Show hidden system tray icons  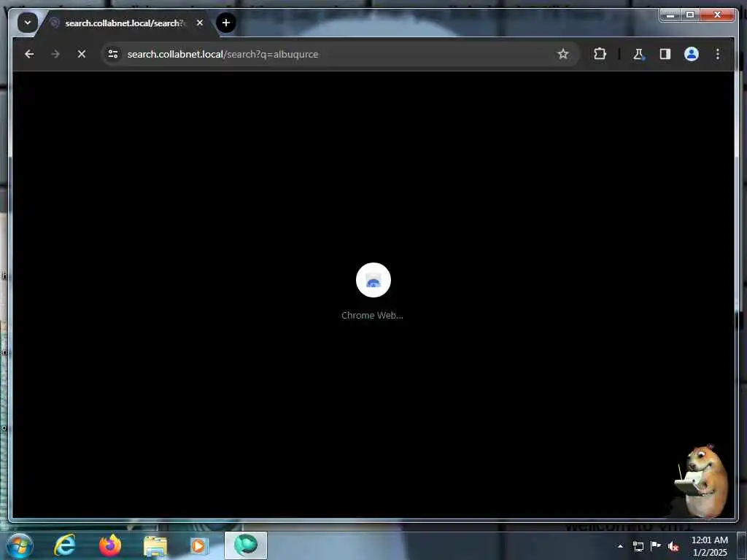pyautogui.click(x=620, y=547)
